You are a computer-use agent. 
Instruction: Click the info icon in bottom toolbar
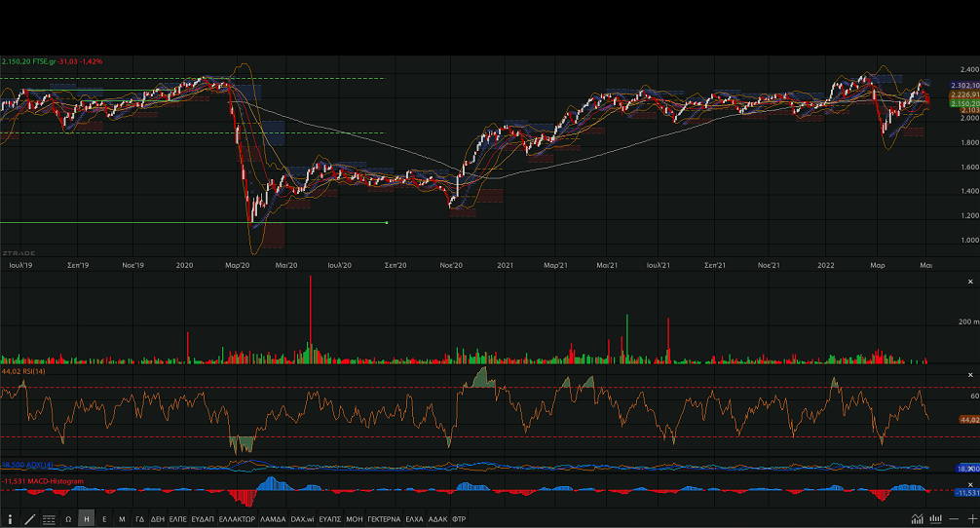(x=10, y=519)
